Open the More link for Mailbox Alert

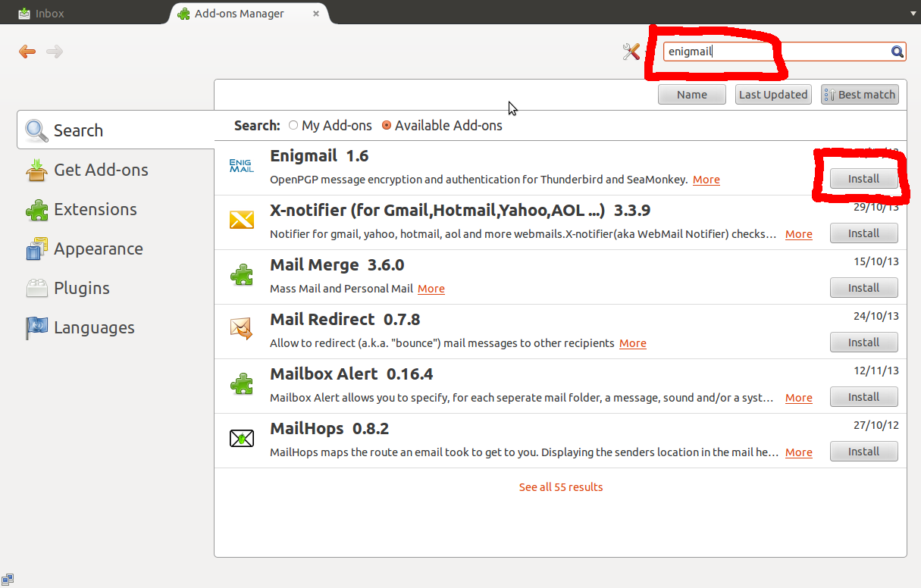click(x=799, y=398)
